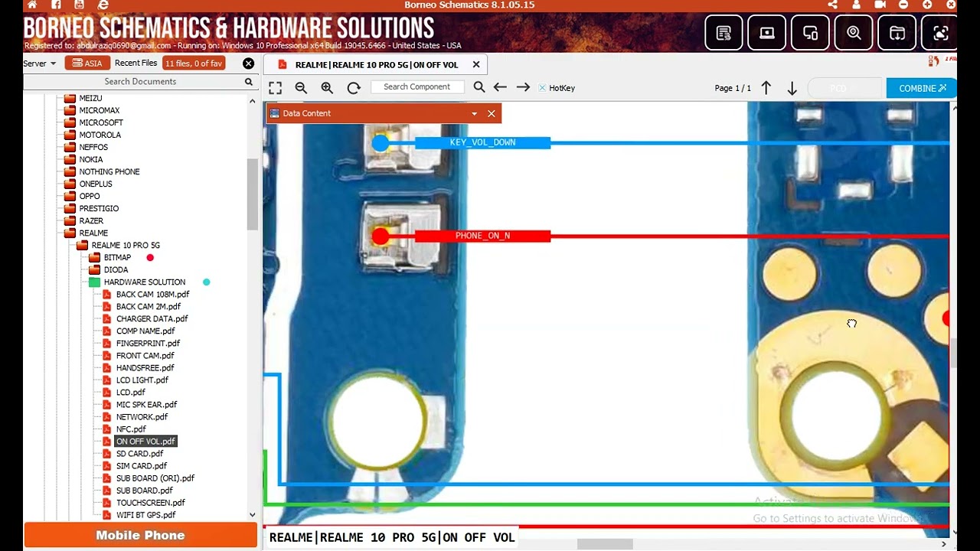The image size is (980, 551).
Task: Select the PHONE_ON_N signal label
Action: coord(482,236)
